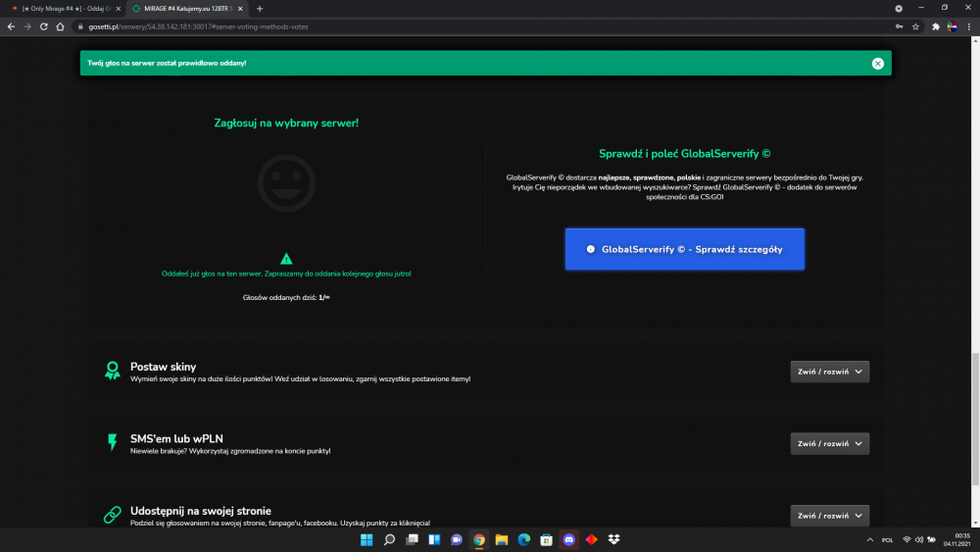Viewport: 980px width, 552px height.
Task: Click the Chrome taskbar icon
Action: (x=479, y=539)
